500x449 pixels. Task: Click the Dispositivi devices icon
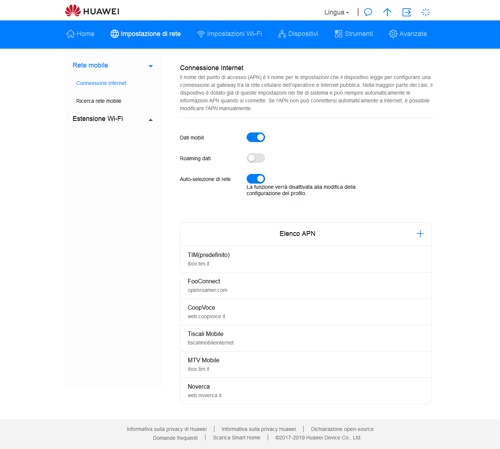coord(282,34)
